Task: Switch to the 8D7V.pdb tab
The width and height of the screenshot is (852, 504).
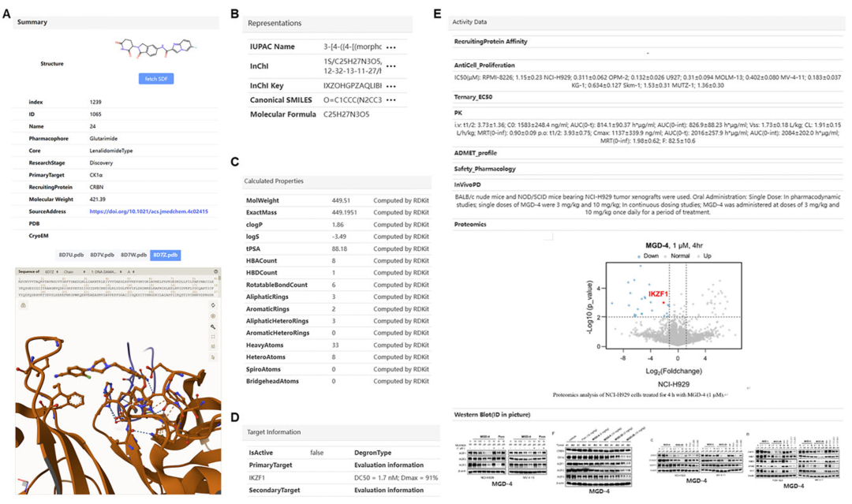Action: [x=102, y=255]
